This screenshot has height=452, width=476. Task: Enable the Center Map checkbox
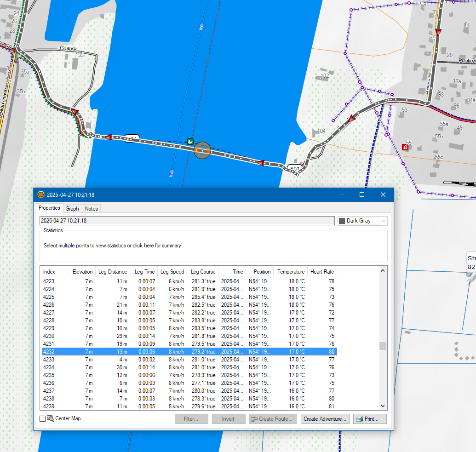click(x=43, y=419)
